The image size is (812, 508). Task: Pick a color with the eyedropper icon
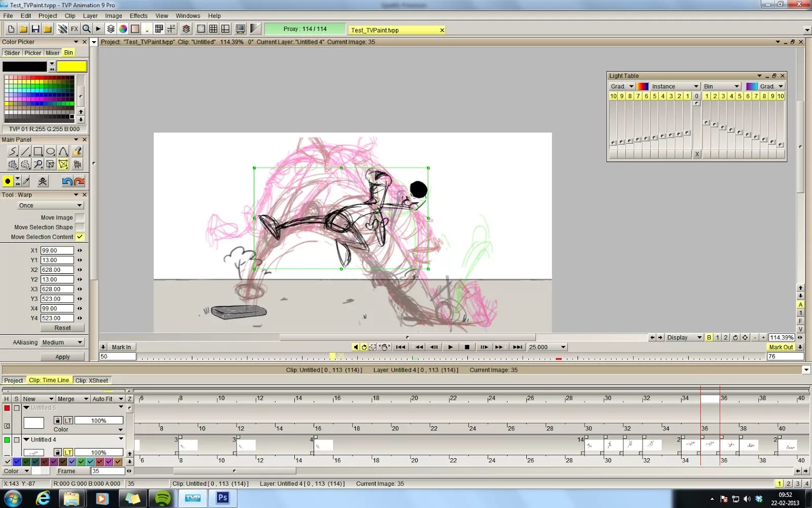click(x=26, y=181)
